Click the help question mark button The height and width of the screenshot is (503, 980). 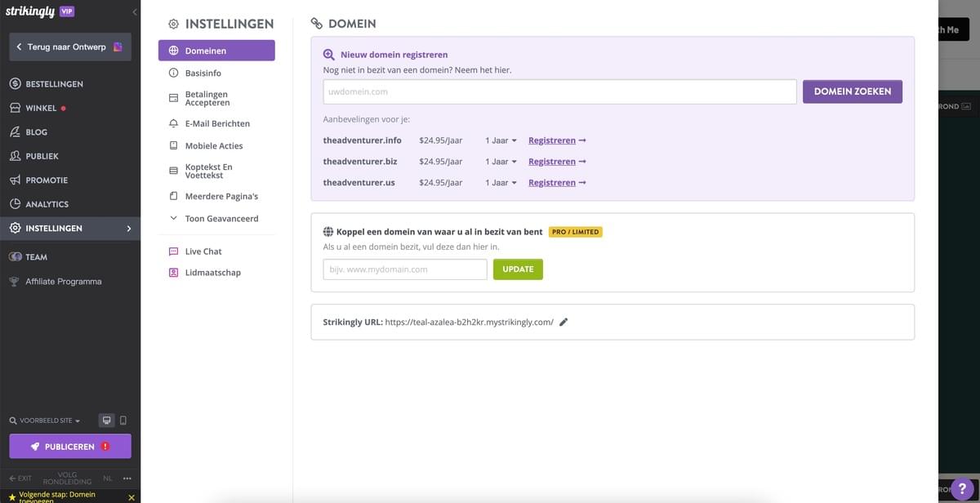click(x=963, y=488)
